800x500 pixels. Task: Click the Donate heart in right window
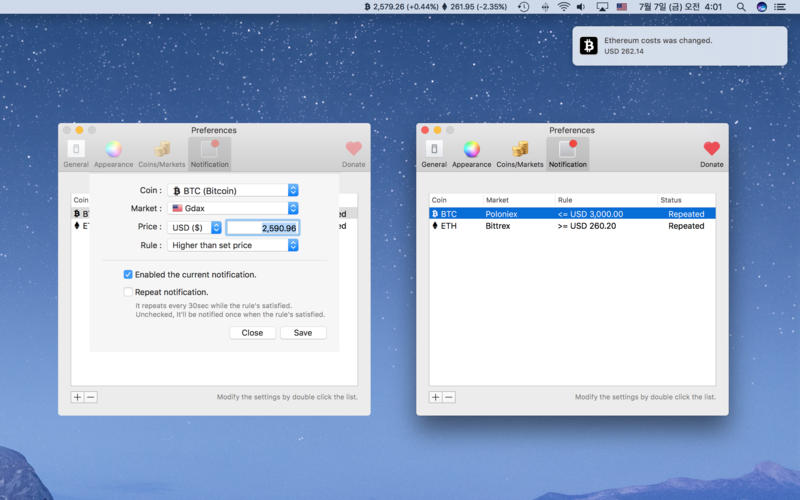coord(711,150)
